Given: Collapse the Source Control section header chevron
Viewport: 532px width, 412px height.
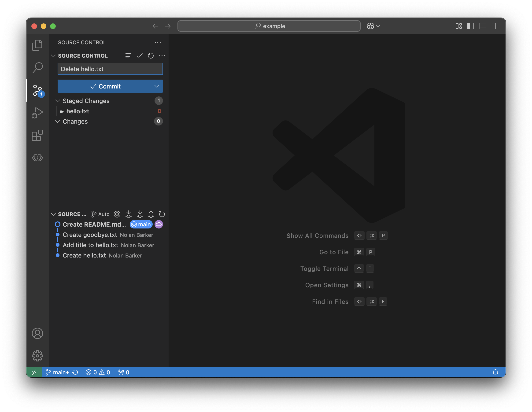Looking at the screenshot, I should (53, 56).
